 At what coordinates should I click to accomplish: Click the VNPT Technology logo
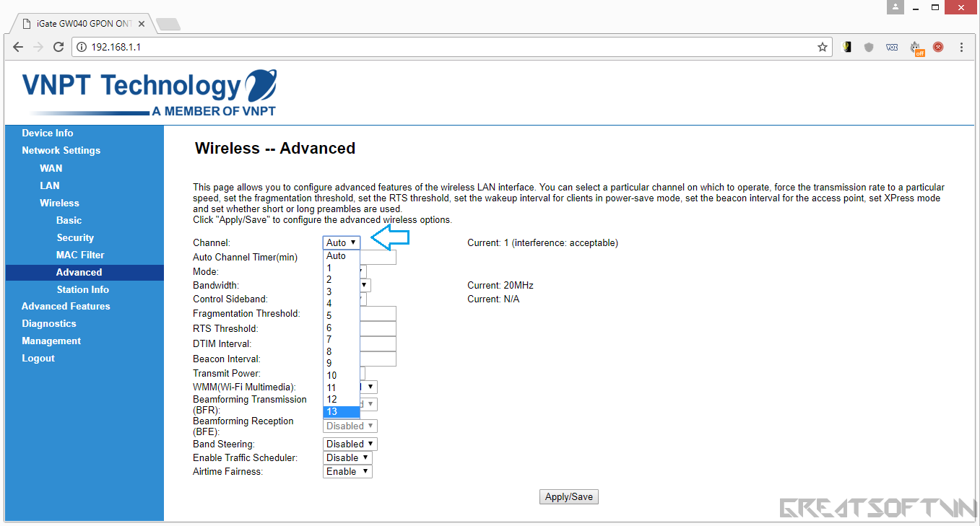click(149, 92)
